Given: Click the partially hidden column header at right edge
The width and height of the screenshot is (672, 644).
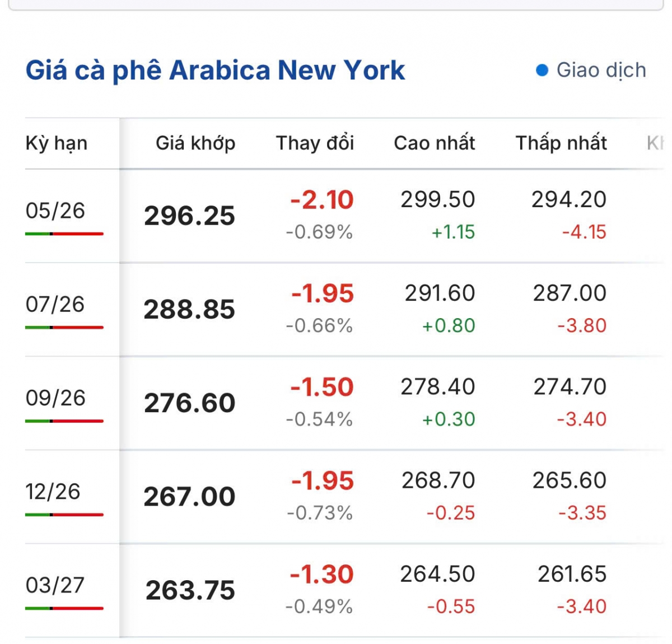Looking at the screenshot, I should coord(655,143).
